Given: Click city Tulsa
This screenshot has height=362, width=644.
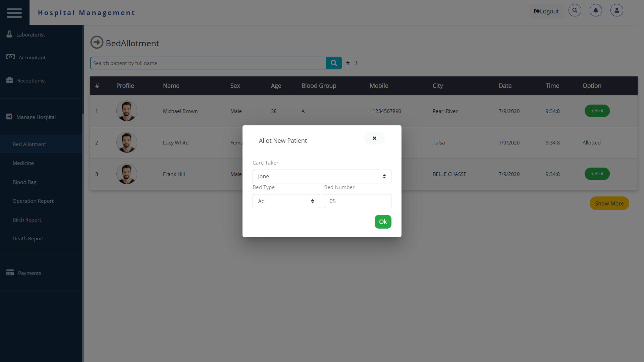Looking at the screenshot, I should pyautogui.click(x=438, y=142).
